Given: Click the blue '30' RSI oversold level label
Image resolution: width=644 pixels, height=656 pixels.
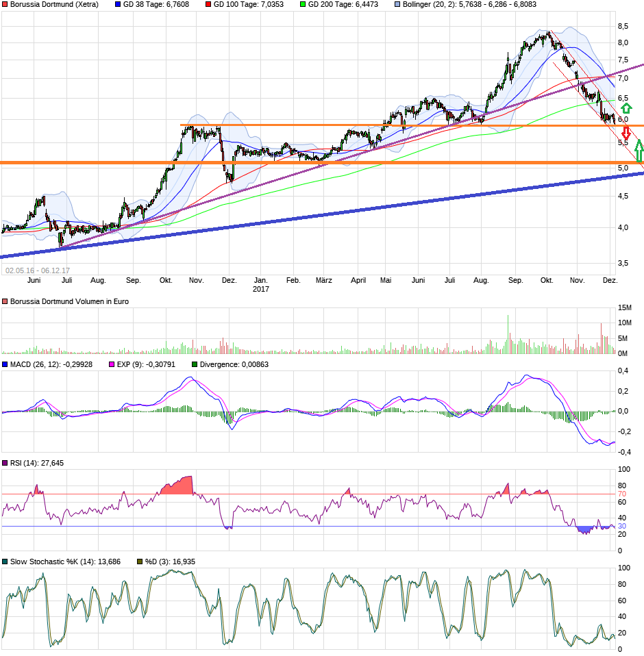Looking at the screenshot, I should (622, 527).
